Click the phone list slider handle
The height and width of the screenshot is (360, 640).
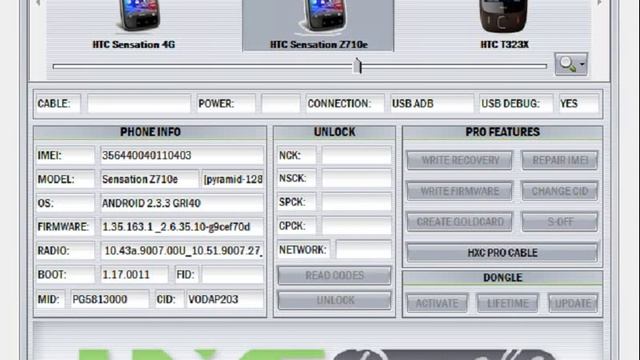(x=358, y=66)
